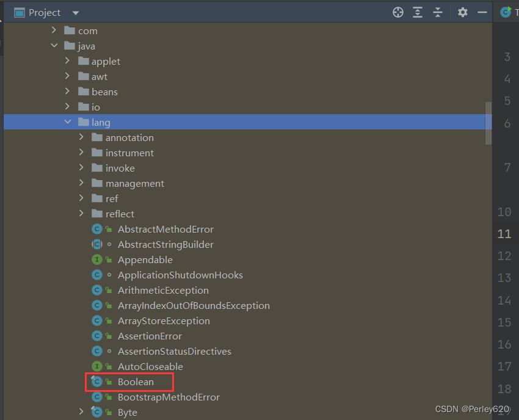Click the BootstrapMethodError class icon
Screen dimensions: 519x420
pyautogui.click(x=96, y=397)
